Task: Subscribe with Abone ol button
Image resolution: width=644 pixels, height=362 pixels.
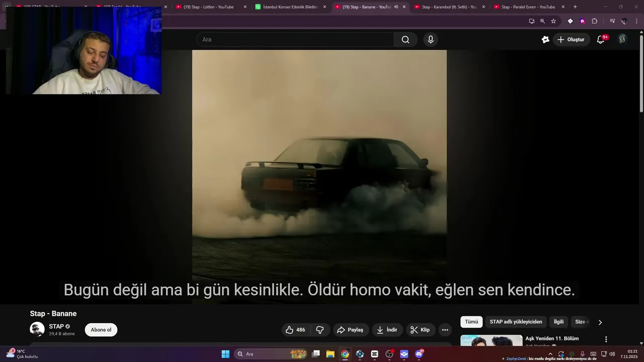Action: click(x=101, y=330)
